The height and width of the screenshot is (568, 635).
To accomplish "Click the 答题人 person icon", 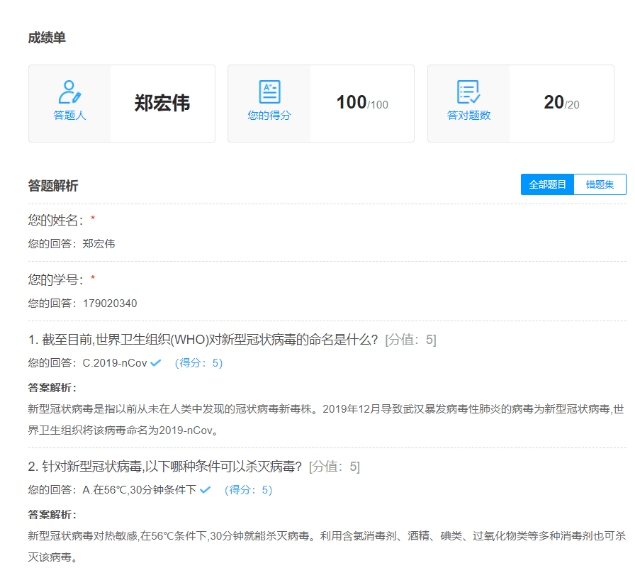I will click(x=69, y=93).
